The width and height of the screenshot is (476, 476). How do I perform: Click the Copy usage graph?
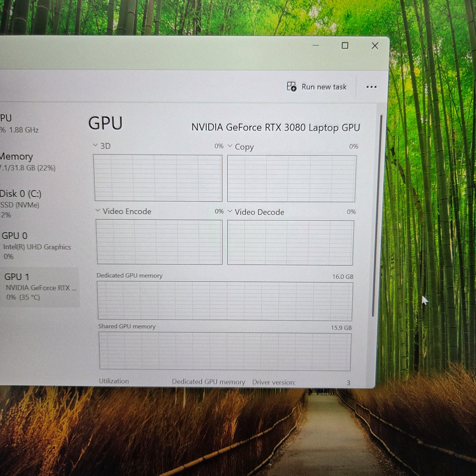292,178
